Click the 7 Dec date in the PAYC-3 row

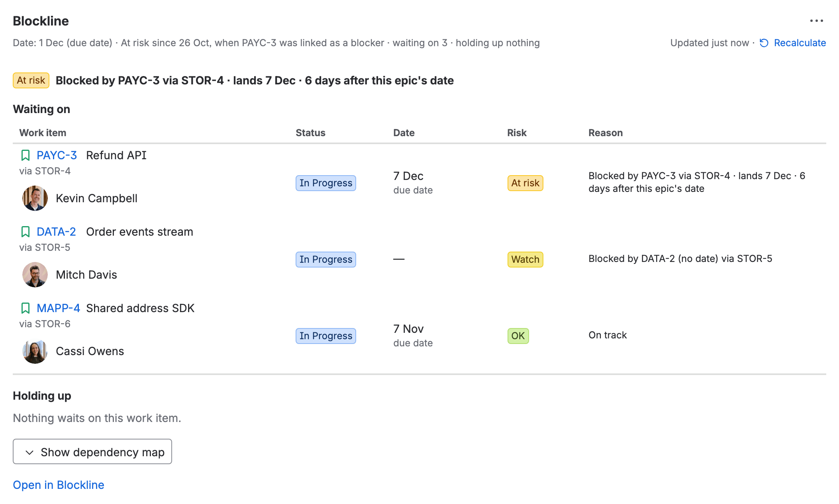(x=408, y=176)
